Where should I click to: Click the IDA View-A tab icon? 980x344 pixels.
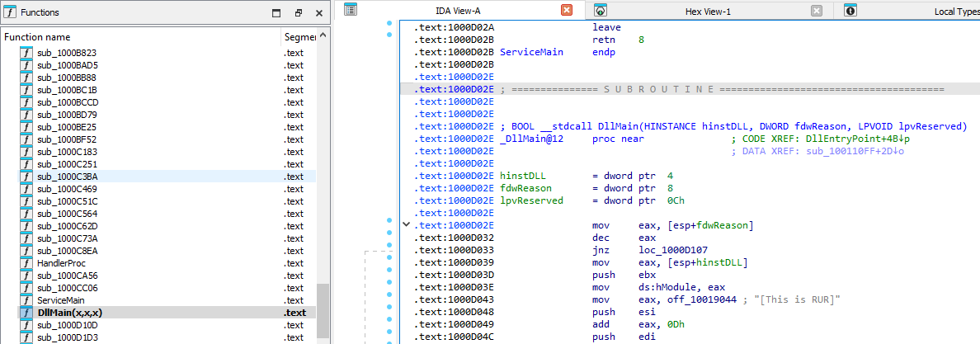351,10
